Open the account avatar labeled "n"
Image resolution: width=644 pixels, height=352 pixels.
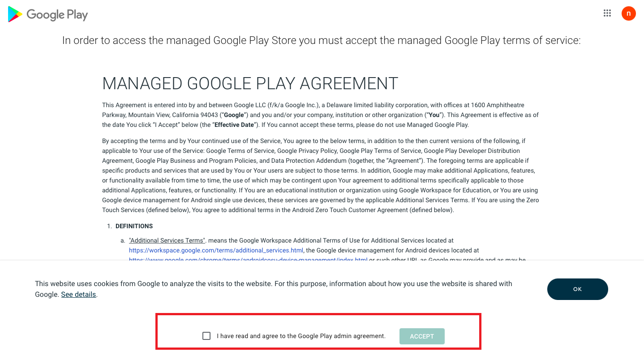(629, 13)
